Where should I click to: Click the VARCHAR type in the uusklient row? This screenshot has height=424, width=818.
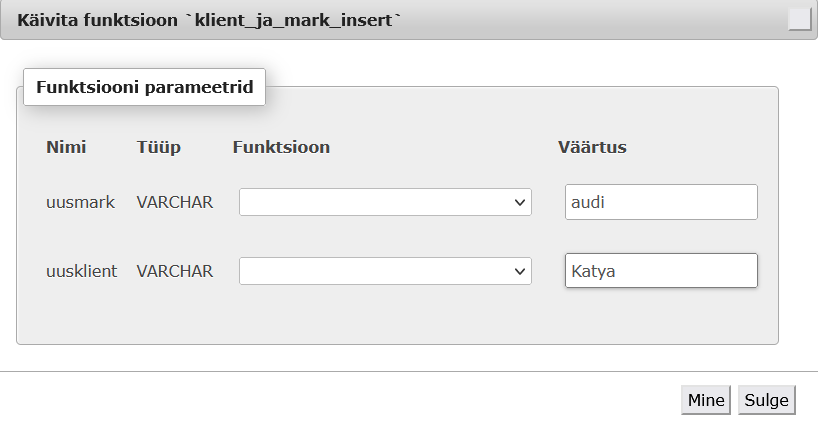coord(175,271)
